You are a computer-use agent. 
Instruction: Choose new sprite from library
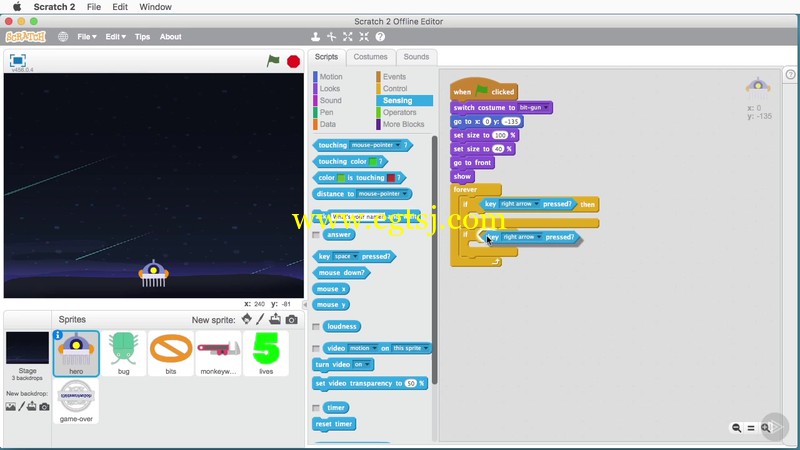[x=246, y=319]
